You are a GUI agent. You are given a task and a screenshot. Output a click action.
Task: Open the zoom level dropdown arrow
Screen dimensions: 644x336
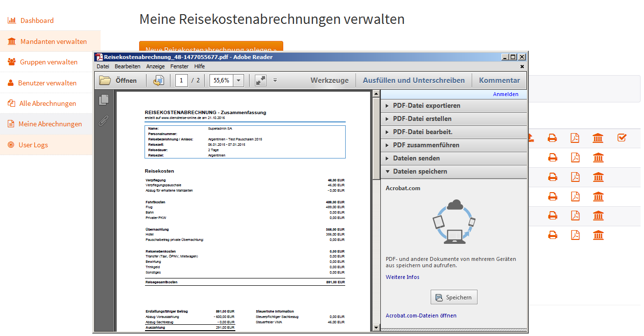(x=238, y=80)
